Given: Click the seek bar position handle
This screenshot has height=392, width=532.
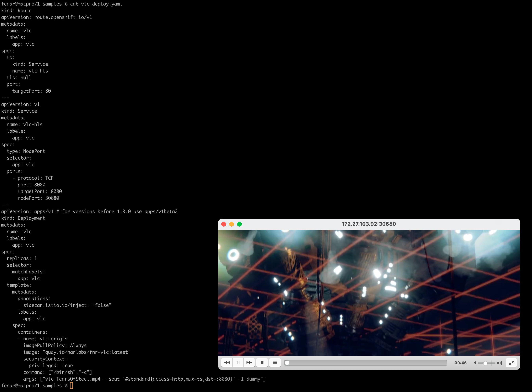Looking at the screenshot, I should point(287,363).
